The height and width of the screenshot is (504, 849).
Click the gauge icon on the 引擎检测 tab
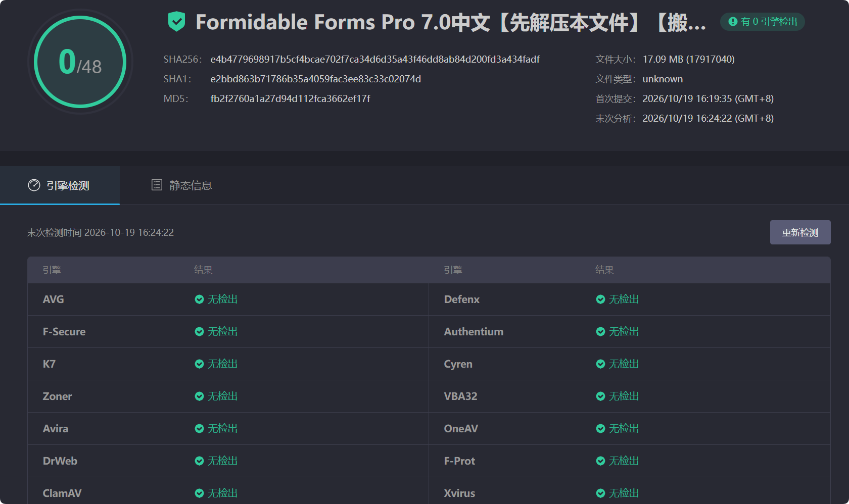[34, 185]
